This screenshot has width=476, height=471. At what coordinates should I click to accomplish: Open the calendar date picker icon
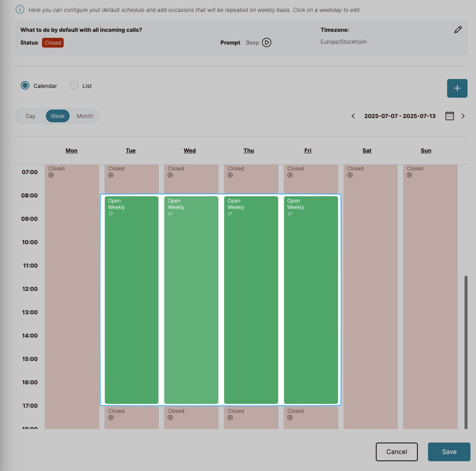(450, 116)
